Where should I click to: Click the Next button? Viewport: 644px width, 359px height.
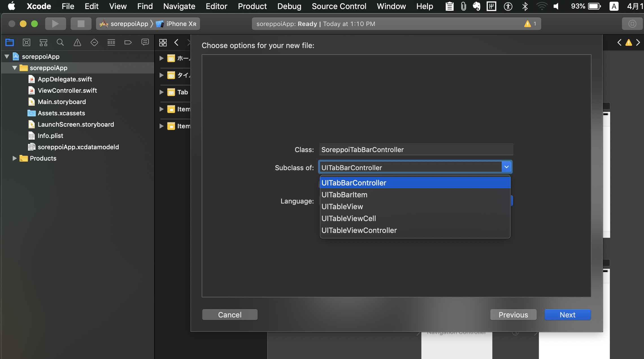567,315
